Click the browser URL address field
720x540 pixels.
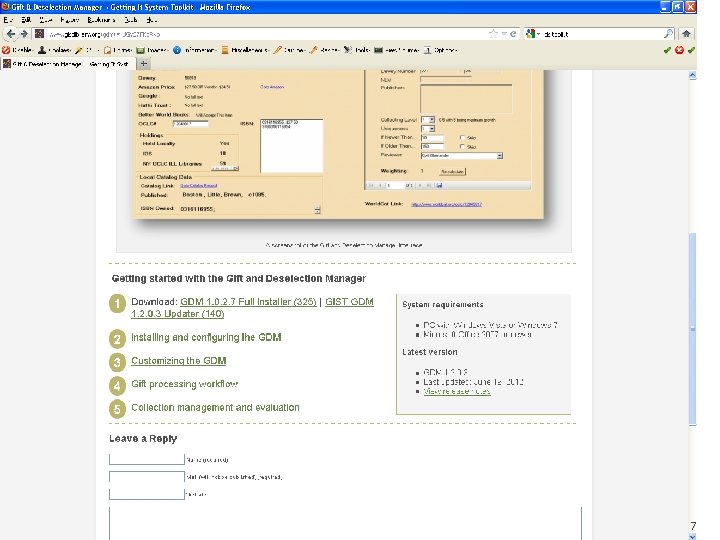point(266,34)
